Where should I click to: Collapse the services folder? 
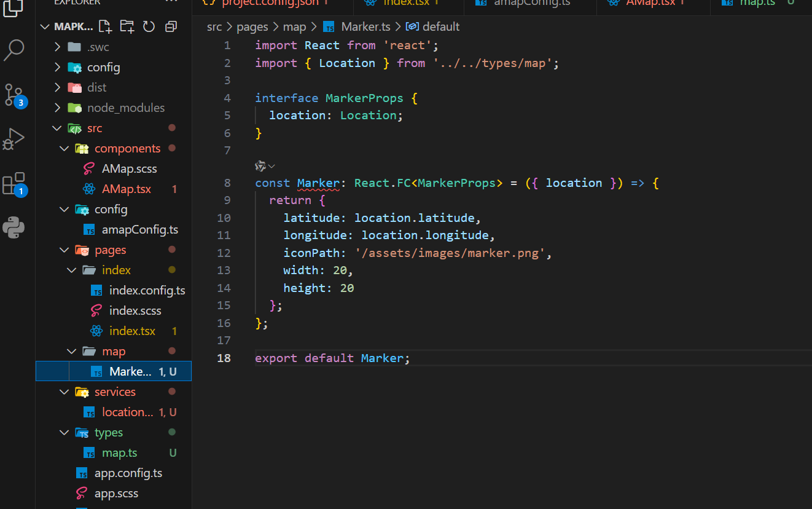tap(64, 392)
